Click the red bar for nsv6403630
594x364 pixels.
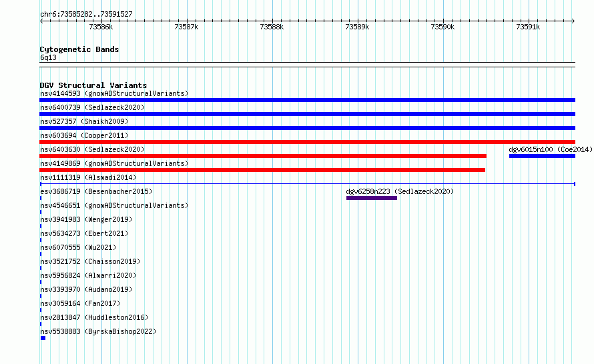[263, 156]
